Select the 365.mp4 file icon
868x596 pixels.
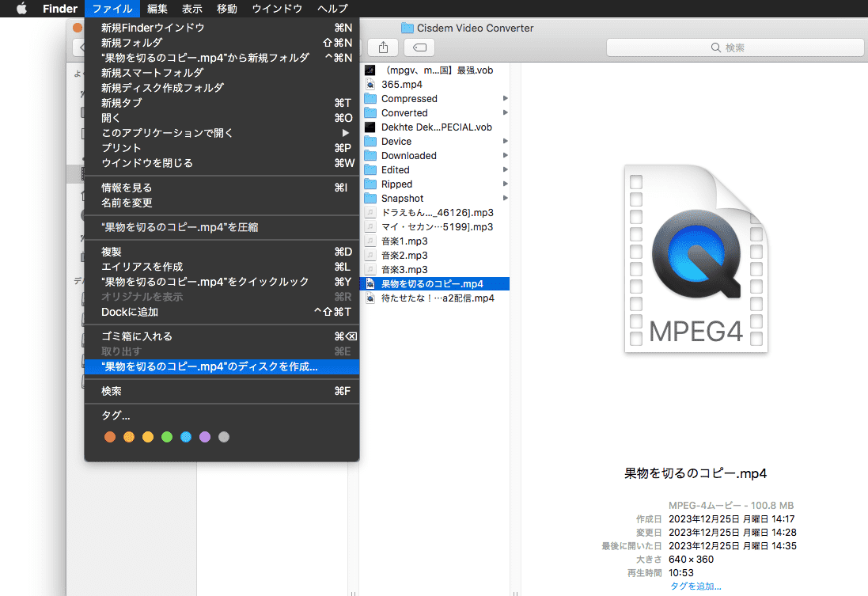370,85
